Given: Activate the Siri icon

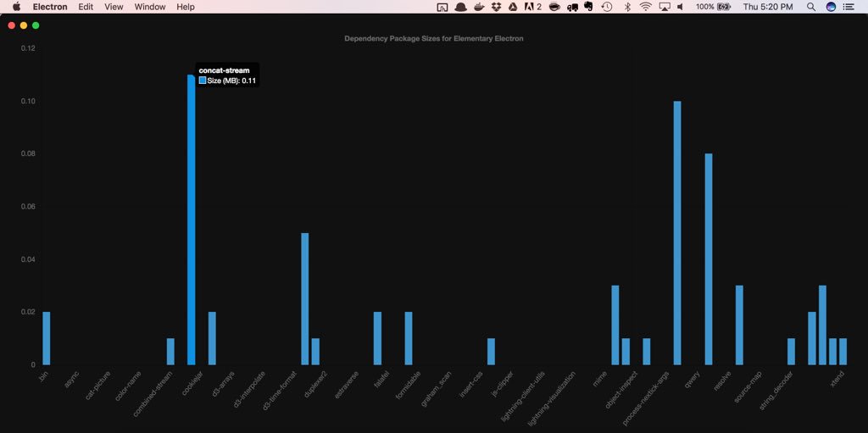Looking at the screenshot, I should point(831,7).
